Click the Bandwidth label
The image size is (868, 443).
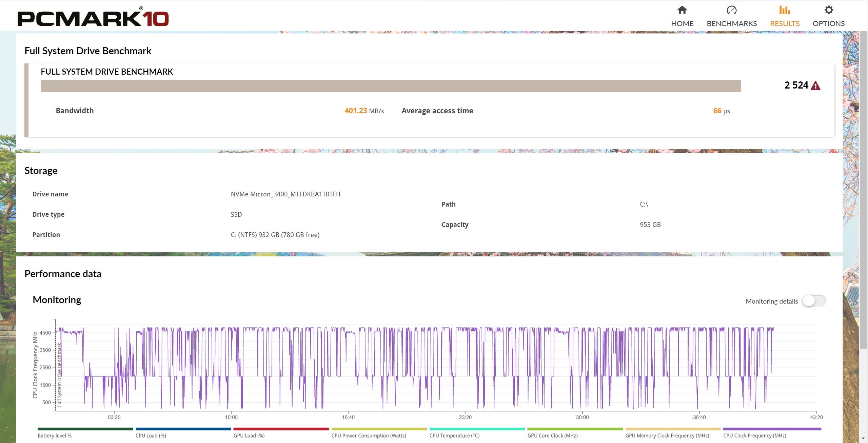75,111
